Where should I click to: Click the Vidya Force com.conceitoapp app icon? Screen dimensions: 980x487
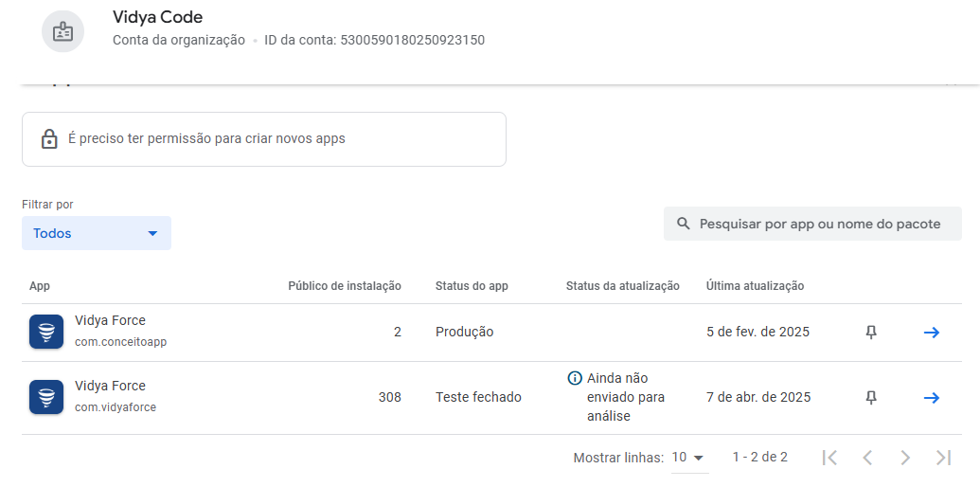pos(46,332)
